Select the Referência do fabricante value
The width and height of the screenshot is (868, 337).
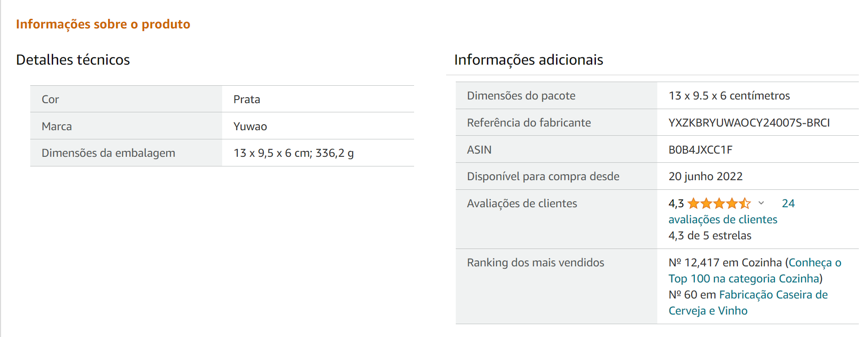(x=749, y=123)
